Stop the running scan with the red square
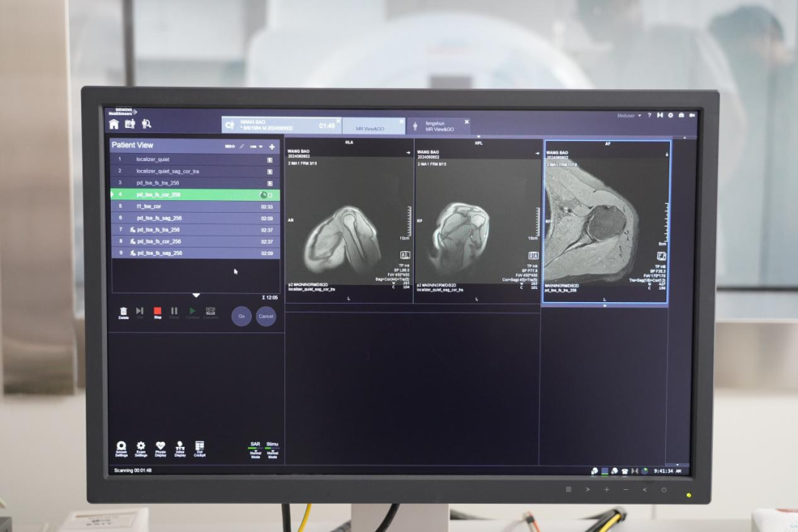Screen dimensions: 798x532 tap(158, 313)
